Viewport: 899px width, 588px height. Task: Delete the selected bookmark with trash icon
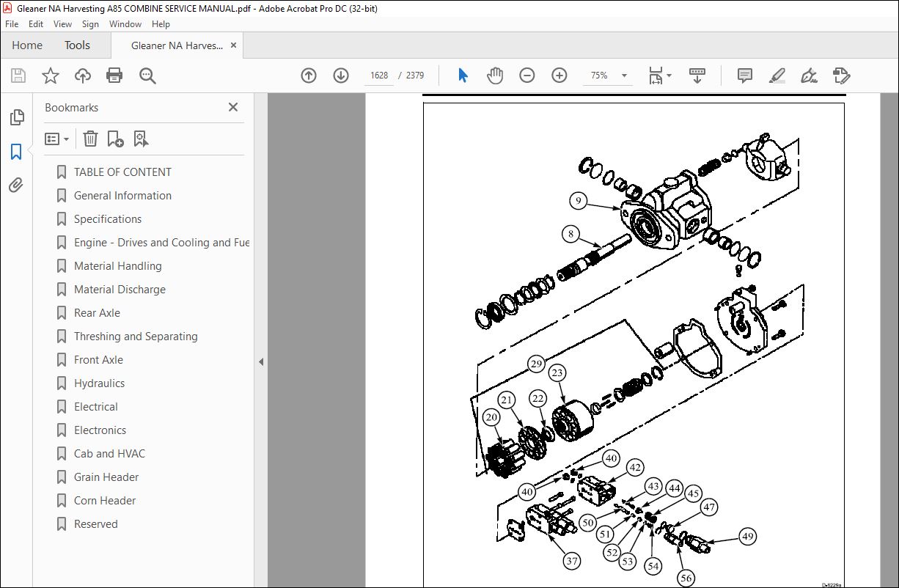(90, 139)
